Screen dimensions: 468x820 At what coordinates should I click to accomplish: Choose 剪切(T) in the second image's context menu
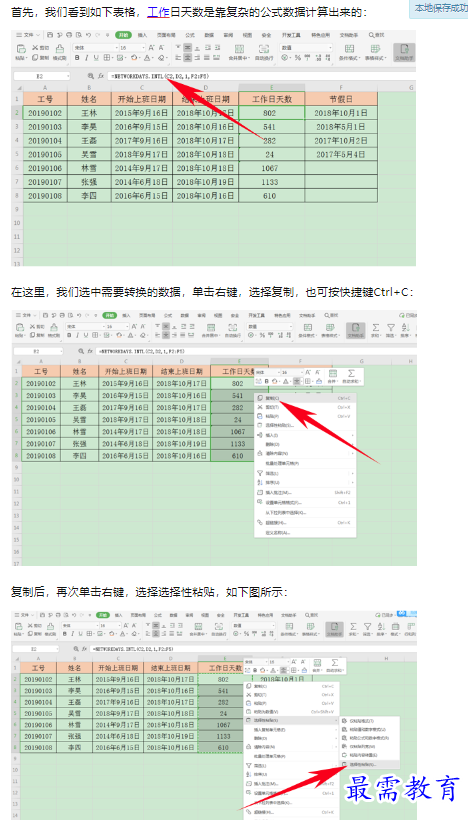305,407
